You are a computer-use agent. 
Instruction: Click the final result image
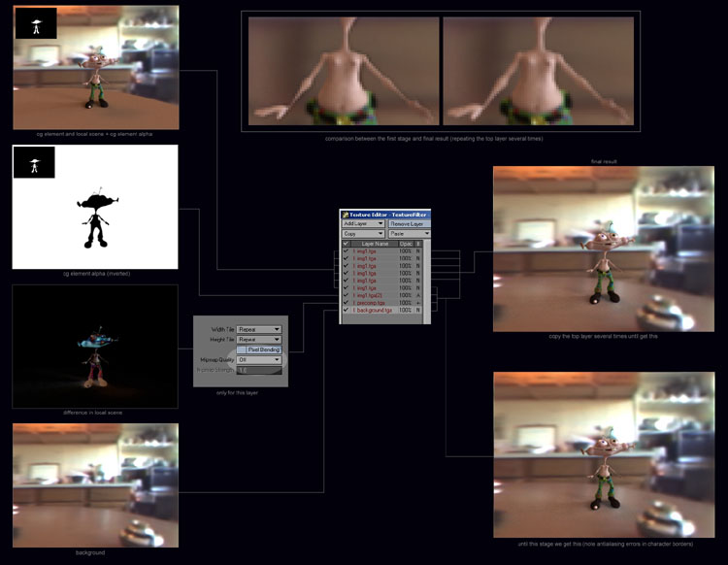coord(604,249)
